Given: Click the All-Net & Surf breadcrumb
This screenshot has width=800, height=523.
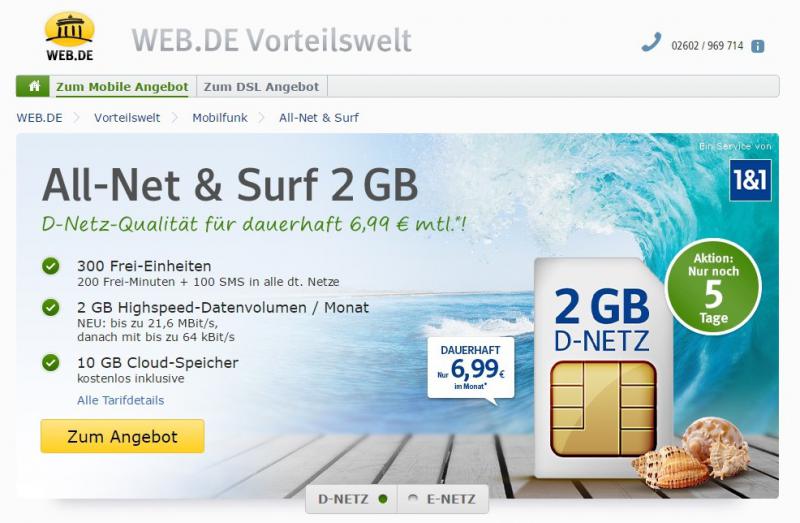Looking at the screenshot, I should [319, 118].
